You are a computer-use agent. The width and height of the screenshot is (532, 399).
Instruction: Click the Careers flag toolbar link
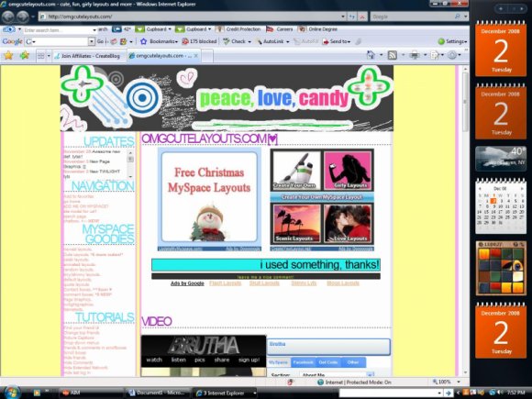[x=280, y=29]
